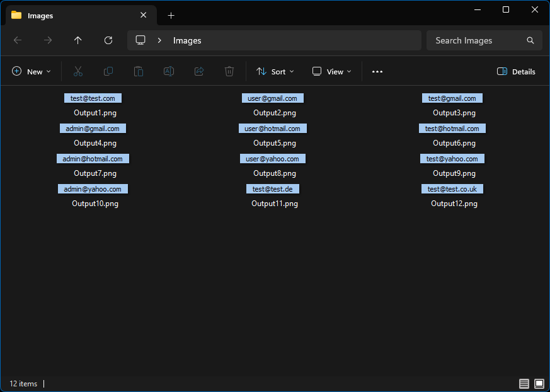Switch to large thumbnails view layout
This screenshot has width=550, height=392.
point(539,384)
